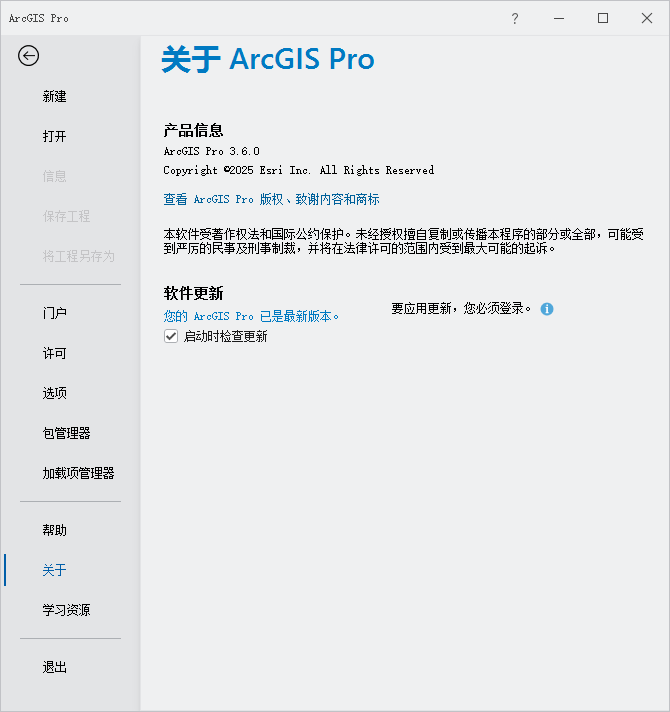This screenshot has width=670, height=712.
Task: Toggle 启动时检查更新 checkbox
Action: pos(171,336)
